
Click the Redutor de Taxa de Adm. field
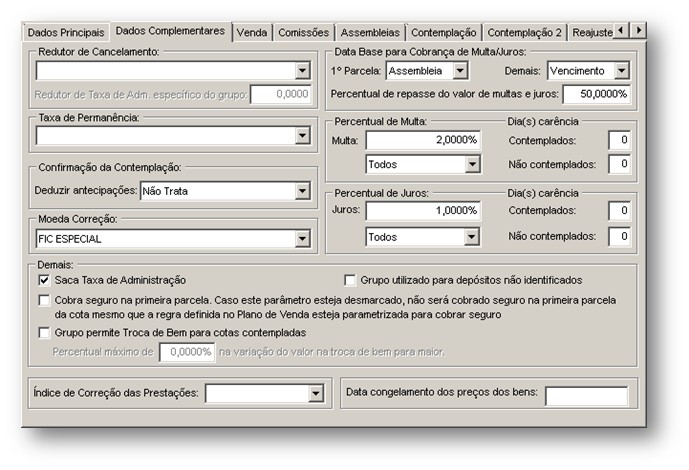click(x=281, y=94)
